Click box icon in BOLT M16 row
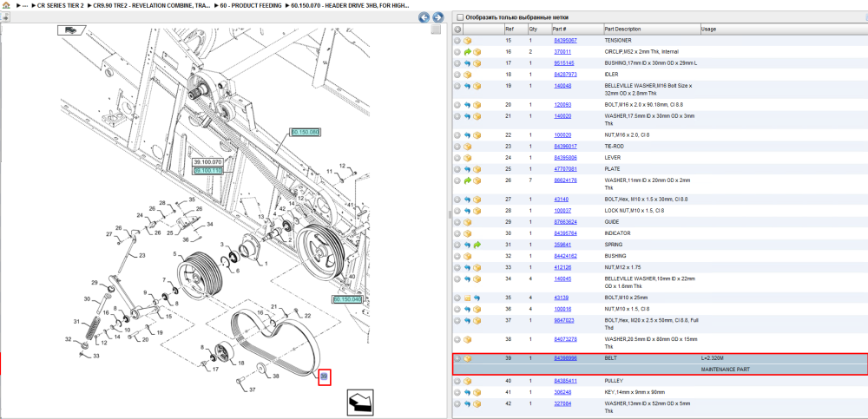Image resolution: width=868 pixels, height=419 pixels. [x=477, y=105]
